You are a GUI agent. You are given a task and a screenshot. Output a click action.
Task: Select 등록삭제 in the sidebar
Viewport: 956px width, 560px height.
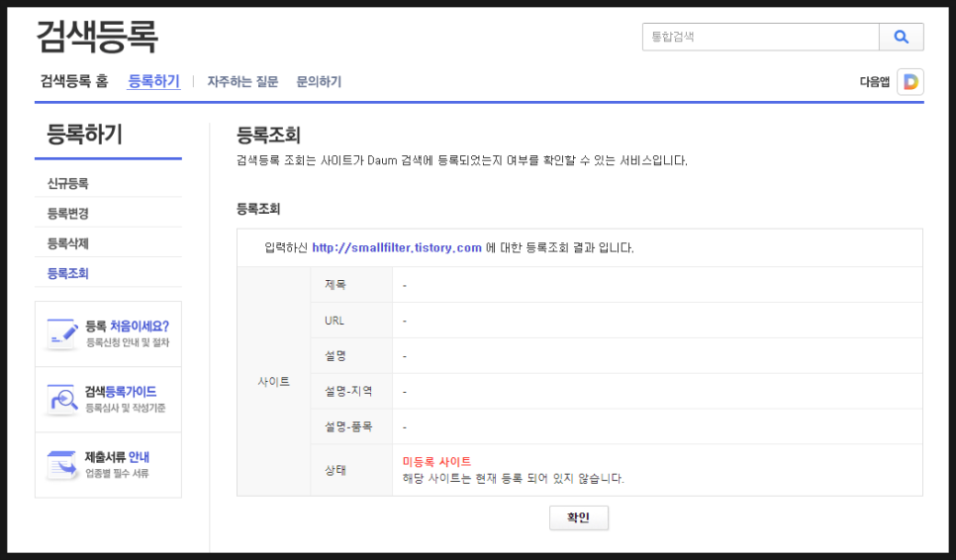pos(67,243)
